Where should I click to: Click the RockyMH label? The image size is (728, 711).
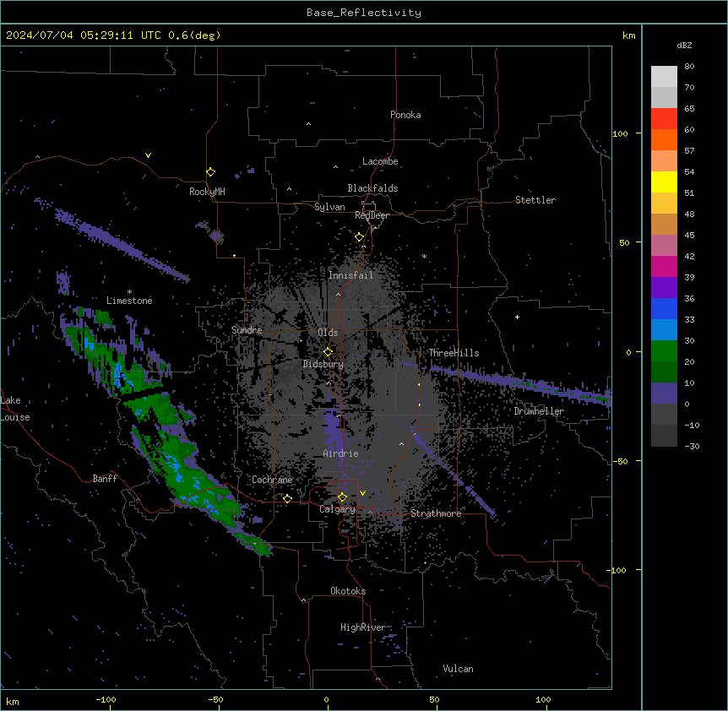207,192
